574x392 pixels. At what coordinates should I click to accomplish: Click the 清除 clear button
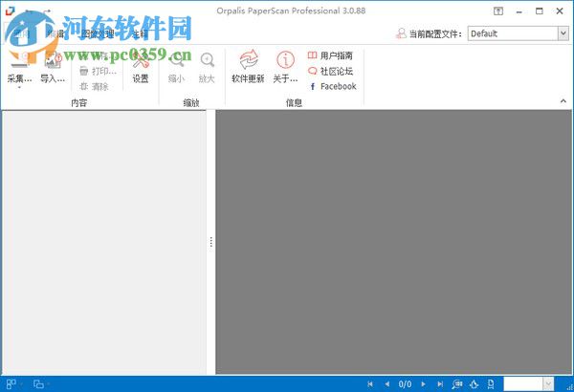point(95,86)
